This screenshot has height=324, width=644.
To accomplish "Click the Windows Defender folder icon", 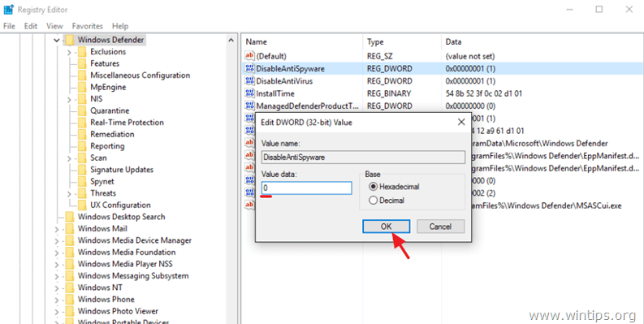I will 69,40.
